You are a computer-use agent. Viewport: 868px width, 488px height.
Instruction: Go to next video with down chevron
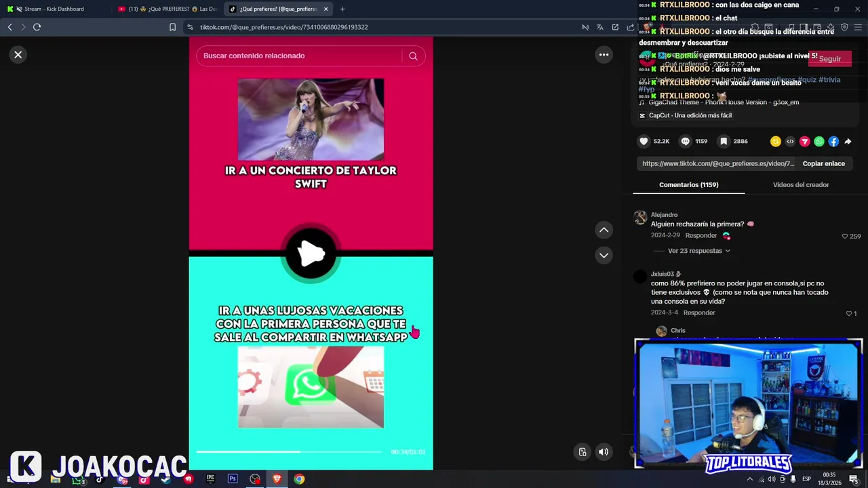[x=604, y=256]
